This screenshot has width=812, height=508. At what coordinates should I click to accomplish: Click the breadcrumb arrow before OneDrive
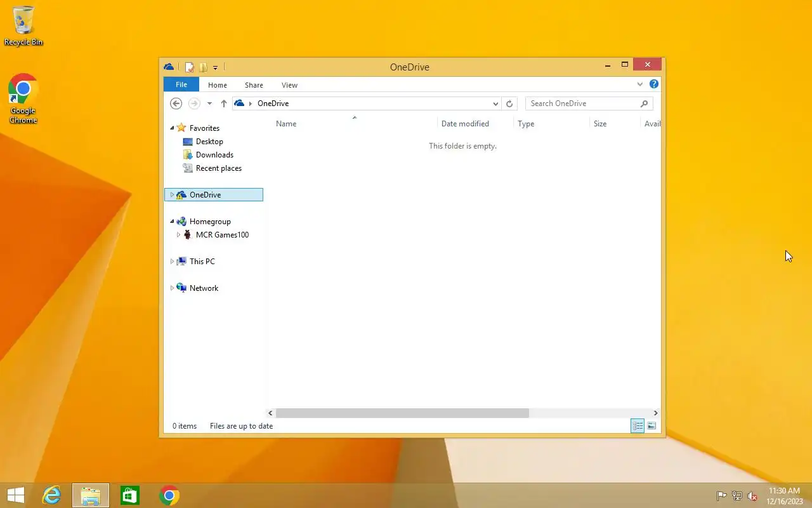point(251,104)
